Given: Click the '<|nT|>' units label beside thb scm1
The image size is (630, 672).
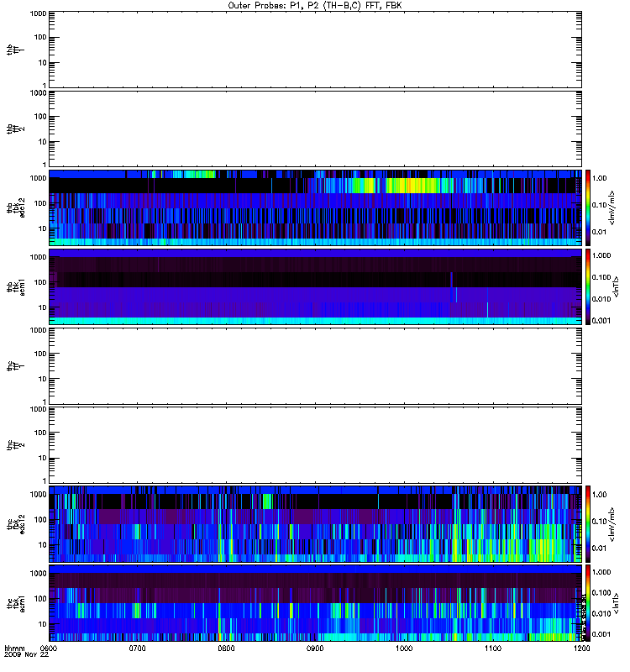Looking at the screenshot, I should (616, 286).
